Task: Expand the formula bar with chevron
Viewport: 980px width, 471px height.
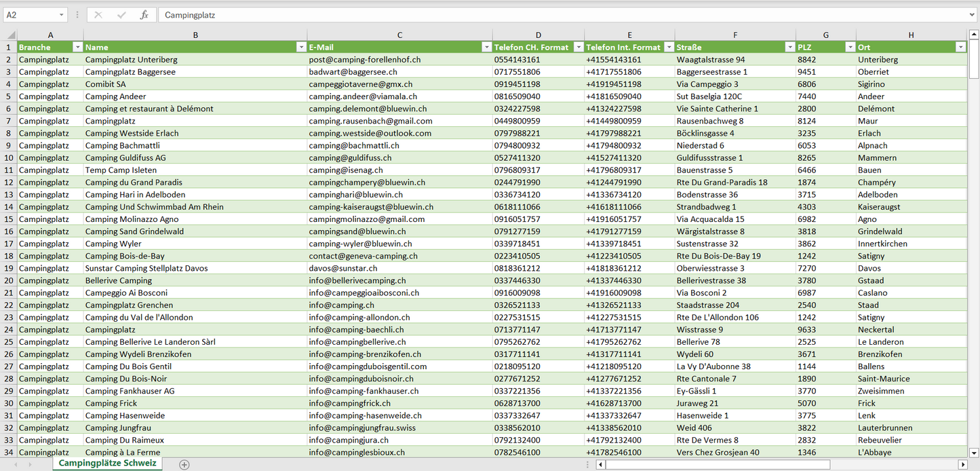Action: (x=973, y=15)
